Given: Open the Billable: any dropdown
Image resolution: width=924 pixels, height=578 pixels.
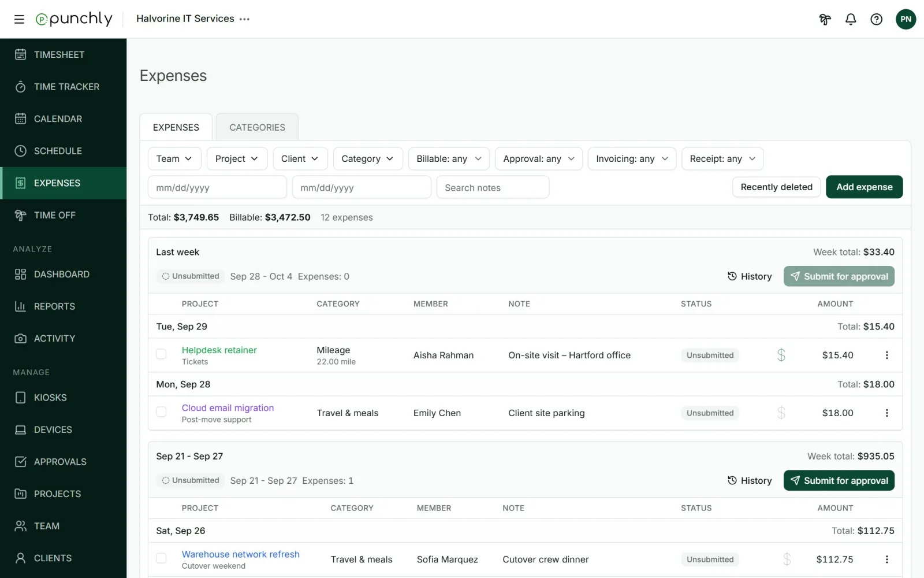Looking at the screenshot, I should click(449, 158).
